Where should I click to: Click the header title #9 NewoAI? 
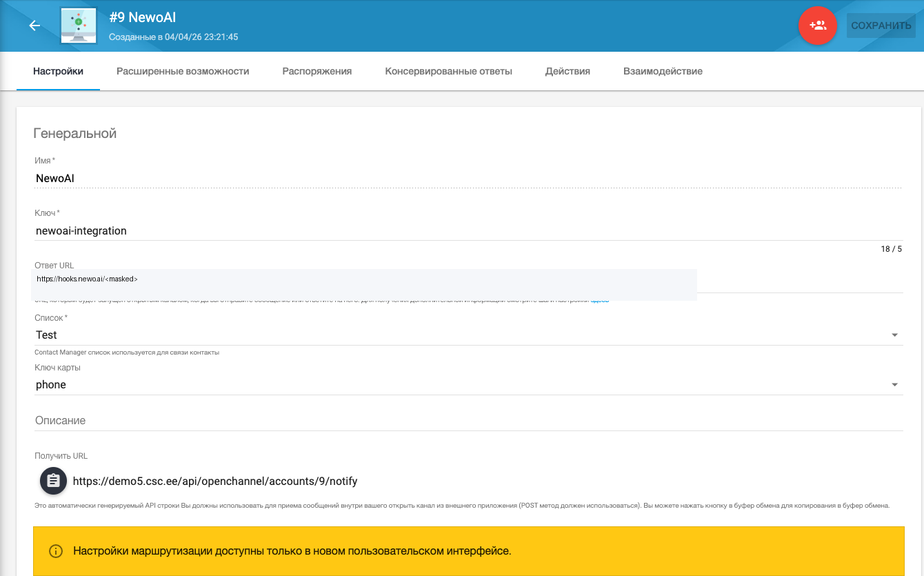point(143,18)
